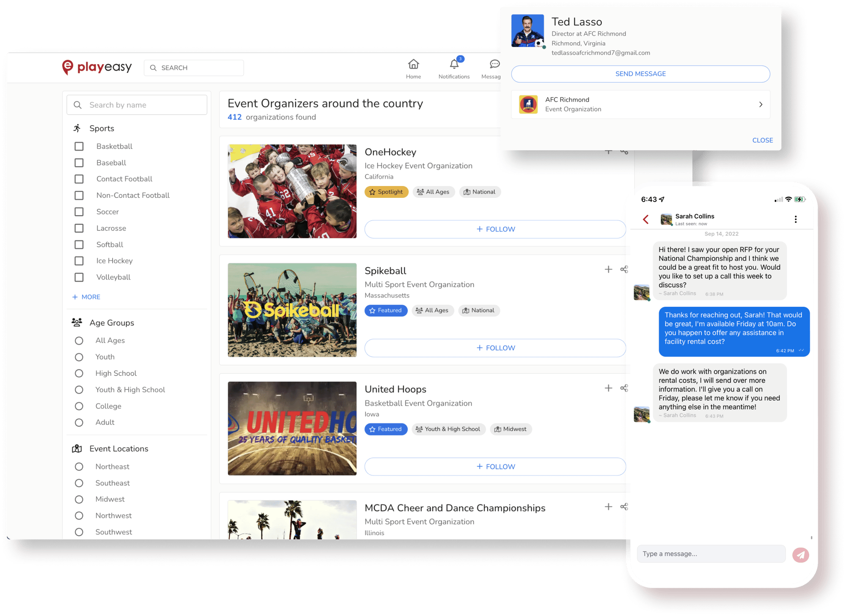Click the plus icon on MCDA Cheer card

(608, 506)
